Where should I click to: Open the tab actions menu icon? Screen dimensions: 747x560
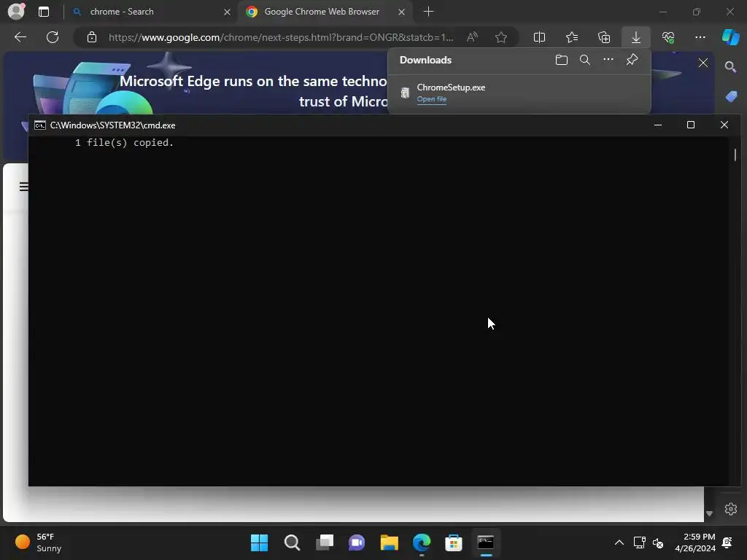pyautogui.click(x=44, y=12)
